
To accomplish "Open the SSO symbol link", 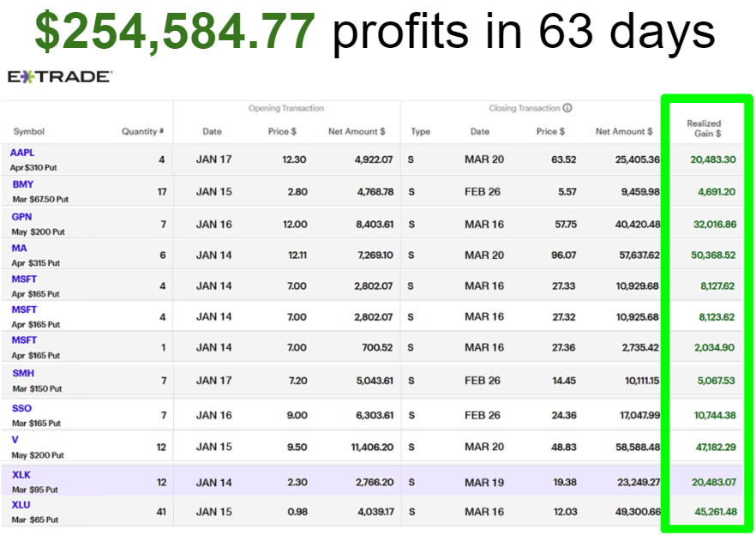I will pos(21,408).
